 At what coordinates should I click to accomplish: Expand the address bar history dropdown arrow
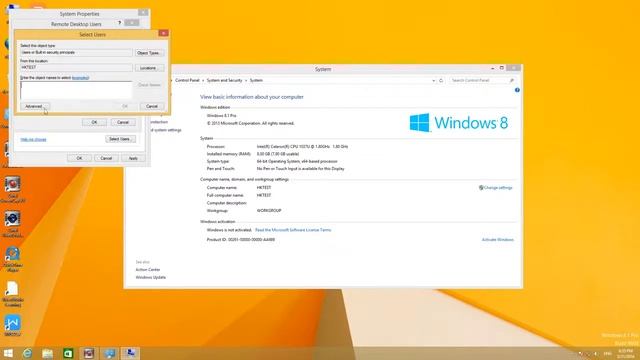433,80
